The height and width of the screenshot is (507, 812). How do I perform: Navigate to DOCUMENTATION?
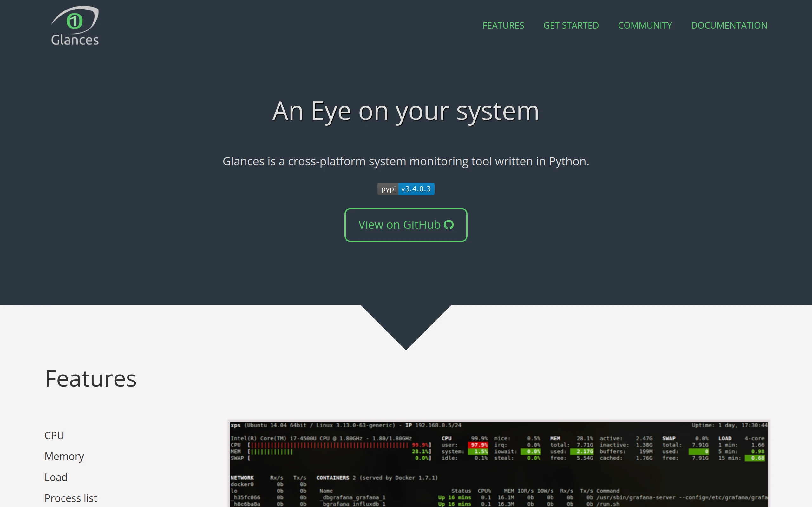(729, 25)
